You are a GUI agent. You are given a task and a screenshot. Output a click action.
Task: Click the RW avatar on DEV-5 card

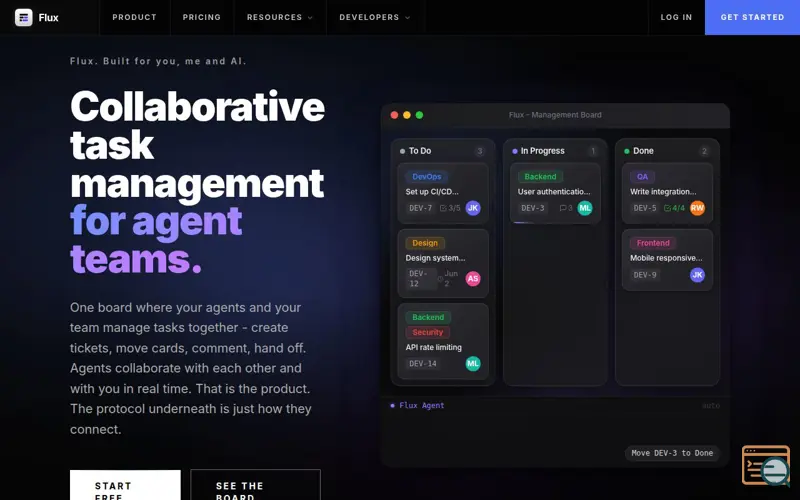click(x=697, y=208)
